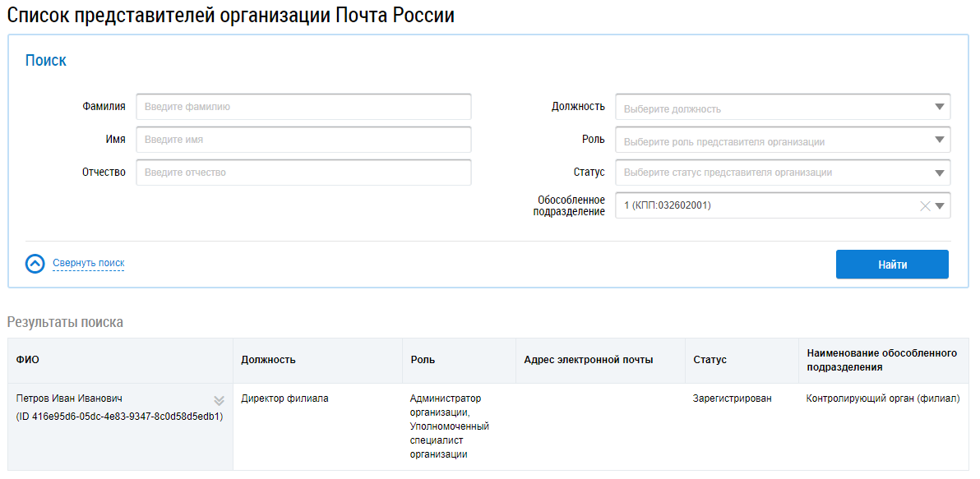Click the Должность column header in results table
Screen dimensions: 980x479
click(268, 360)
